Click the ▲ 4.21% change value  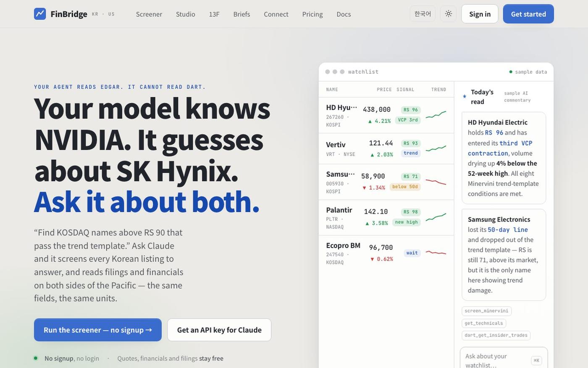click(379, 121)
